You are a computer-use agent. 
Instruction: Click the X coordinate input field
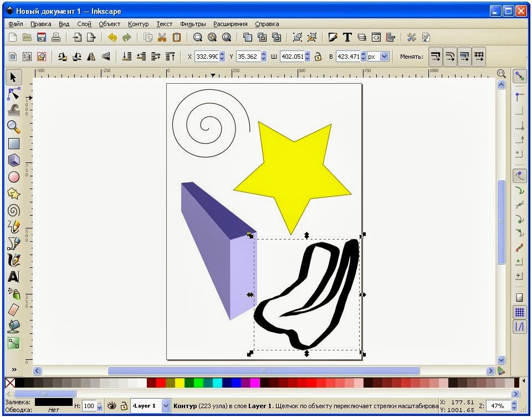coord(206,57)
